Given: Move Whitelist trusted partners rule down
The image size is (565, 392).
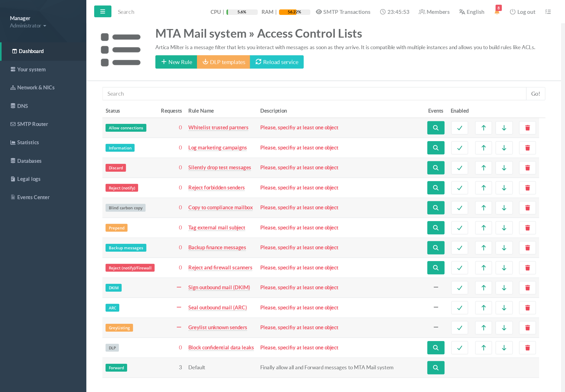Looking at the screenshot, I should point(504,128).
